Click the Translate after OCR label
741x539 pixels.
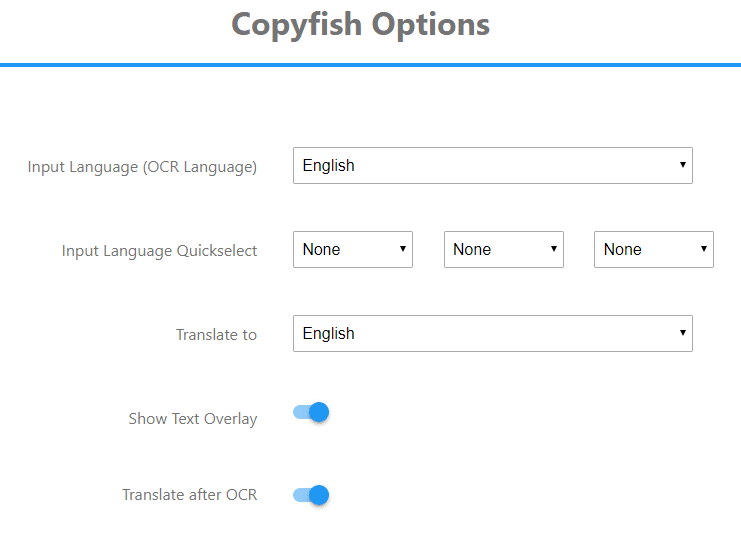(190, 495)
